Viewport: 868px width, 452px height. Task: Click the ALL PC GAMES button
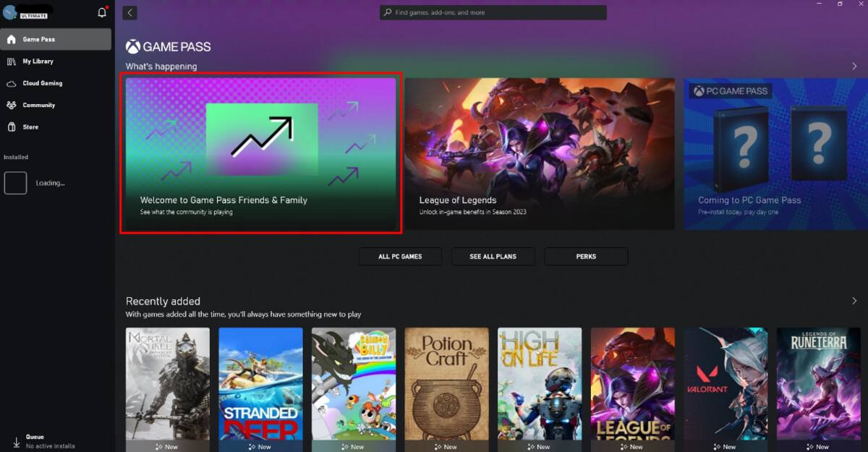tap(400, 256)
